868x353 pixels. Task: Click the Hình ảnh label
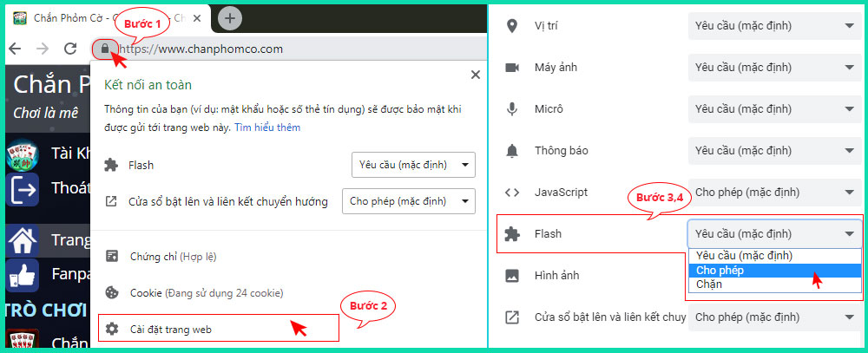coord(557,275)
